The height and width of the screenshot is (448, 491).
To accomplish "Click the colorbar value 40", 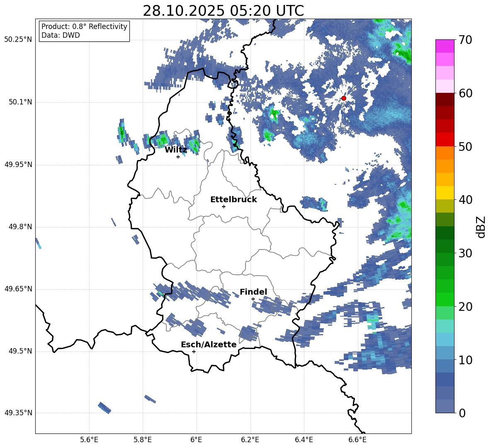I will [x=465, y=200].
